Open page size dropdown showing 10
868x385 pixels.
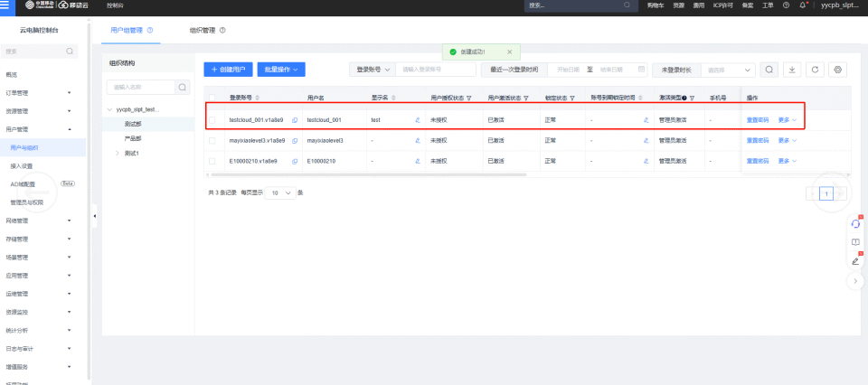tap(280, 193)
